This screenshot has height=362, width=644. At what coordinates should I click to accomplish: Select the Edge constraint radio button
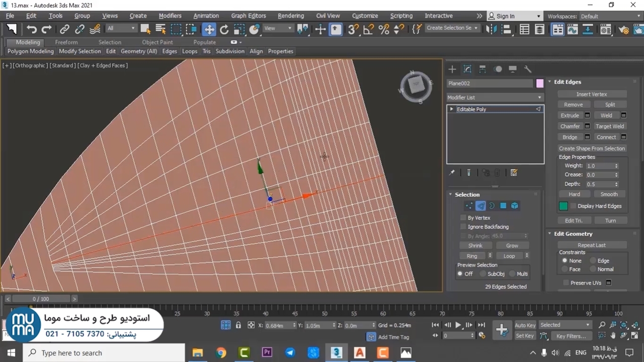(x=593, y=260)
